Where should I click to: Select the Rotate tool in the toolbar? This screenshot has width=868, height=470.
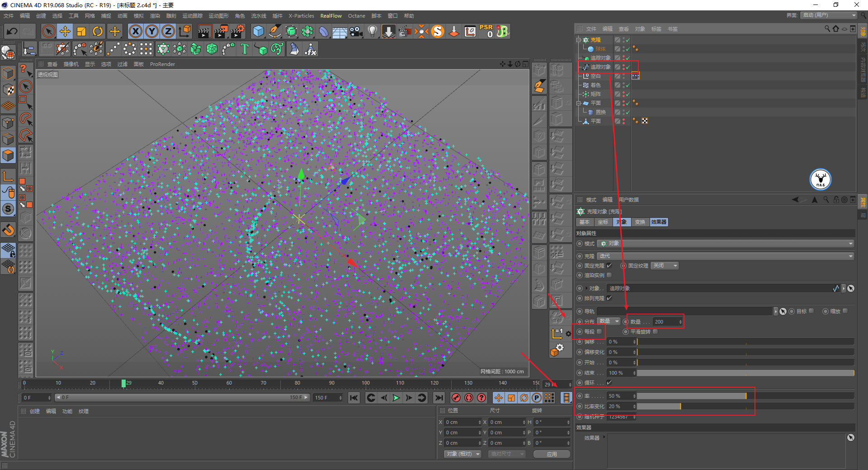(x=98, y=31)
